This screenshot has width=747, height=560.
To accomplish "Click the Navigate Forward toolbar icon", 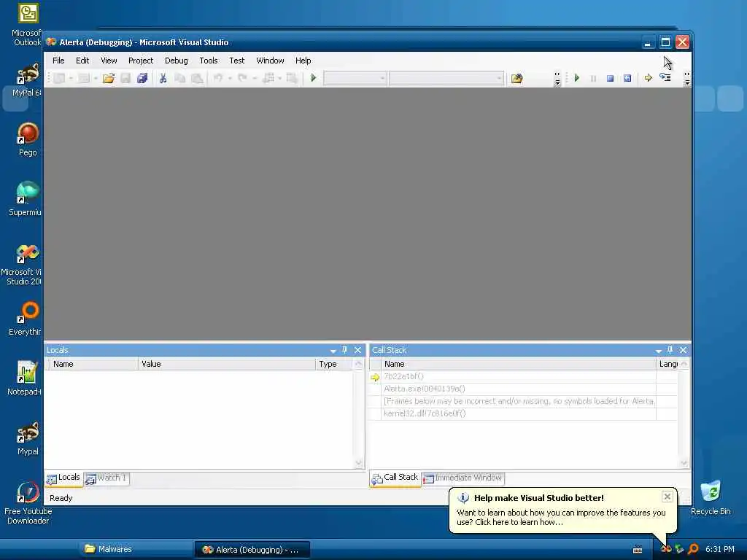I will tap(292, 79).
